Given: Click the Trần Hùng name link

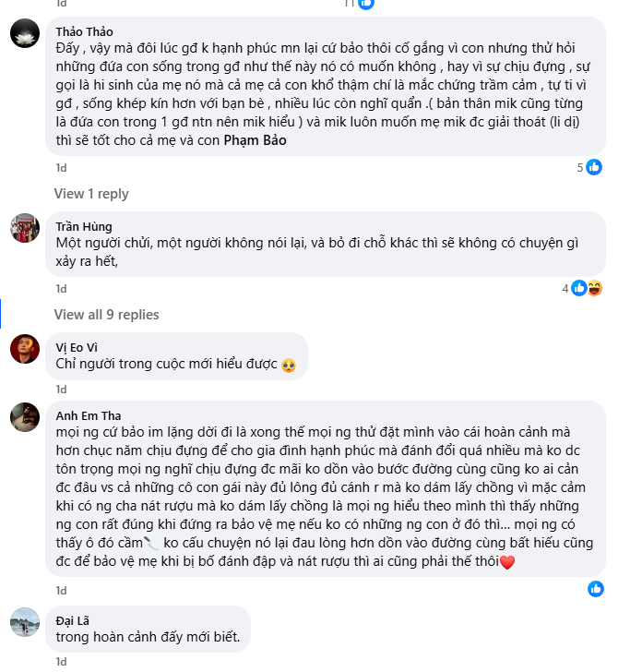Looking at the screenshot, I should click(83, 226).
